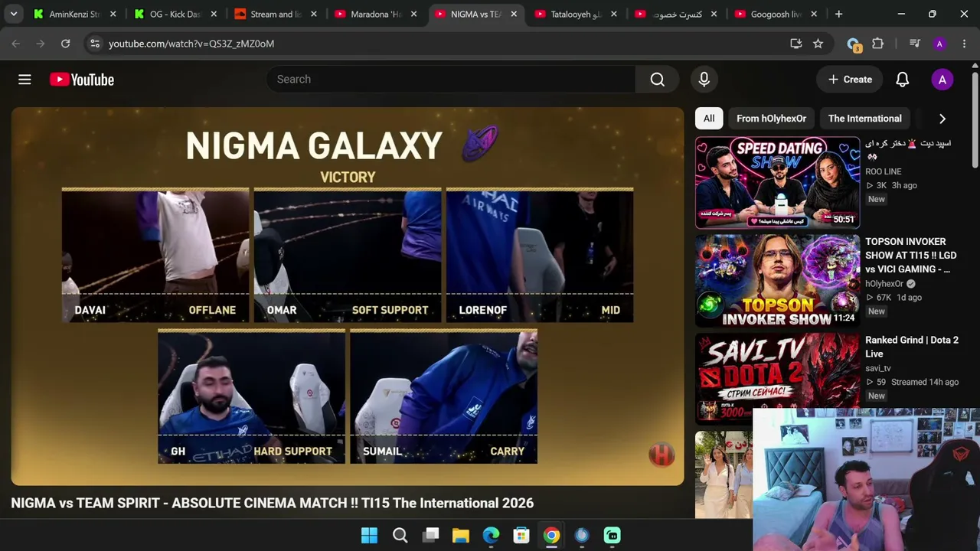Open the Chrome profile avatar

[939, 44]
